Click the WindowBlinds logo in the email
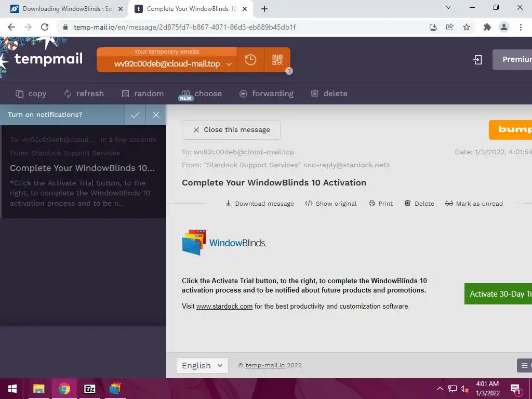 [x=224, y=243]
